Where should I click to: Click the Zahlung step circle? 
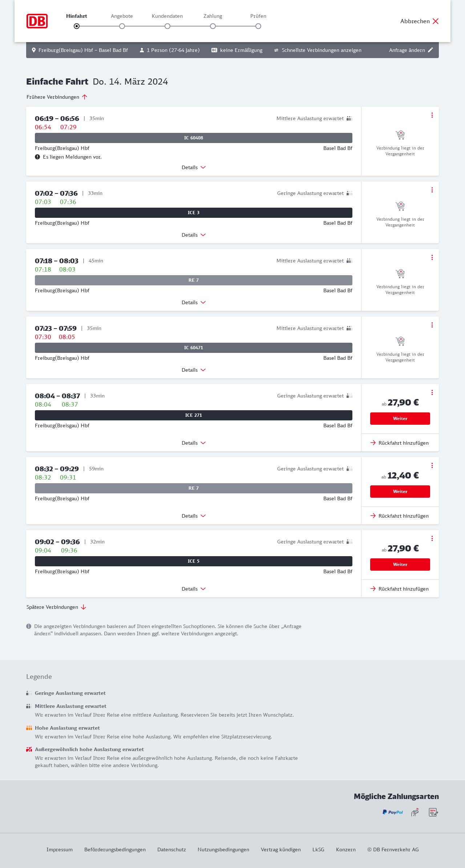pos(213,26)
